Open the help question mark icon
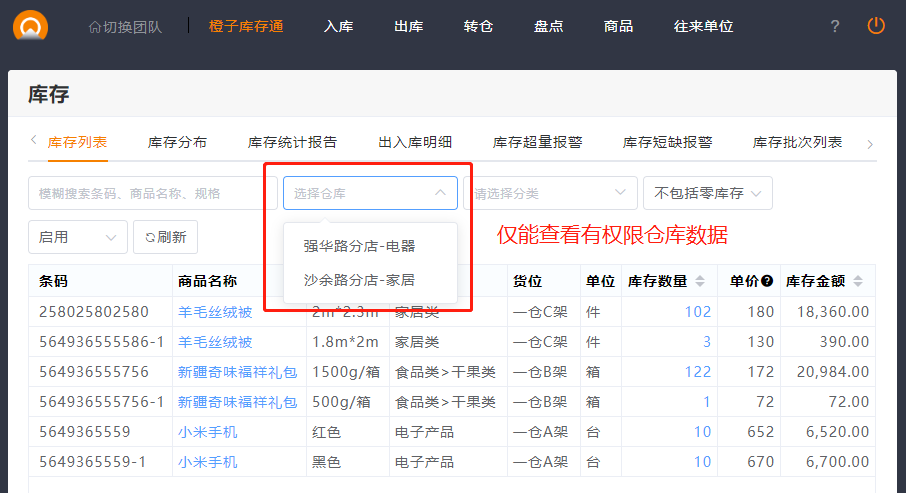This screenshot has height=493, width=906. 835,26
